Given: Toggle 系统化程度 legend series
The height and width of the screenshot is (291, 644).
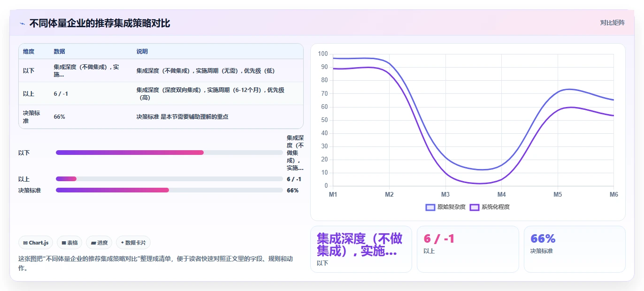Looking at the screenshot, I should point(490,207).
